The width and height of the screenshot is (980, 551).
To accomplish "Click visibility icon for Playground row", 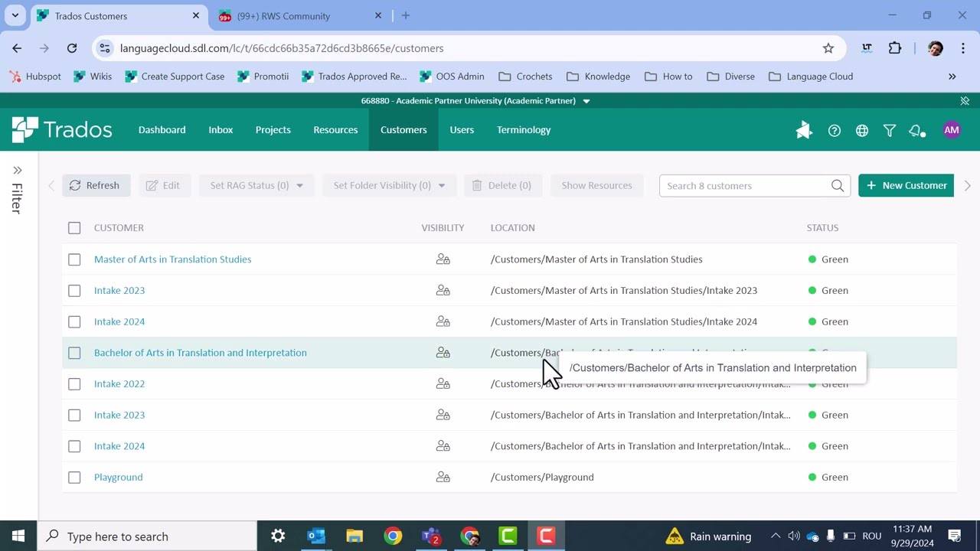I will pos(443,478).
